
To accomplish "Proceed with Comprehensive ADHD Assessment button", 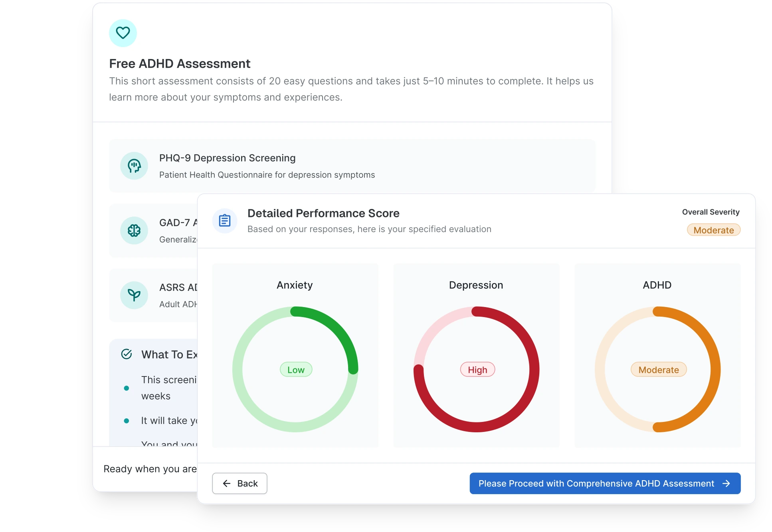I will 605,483.
